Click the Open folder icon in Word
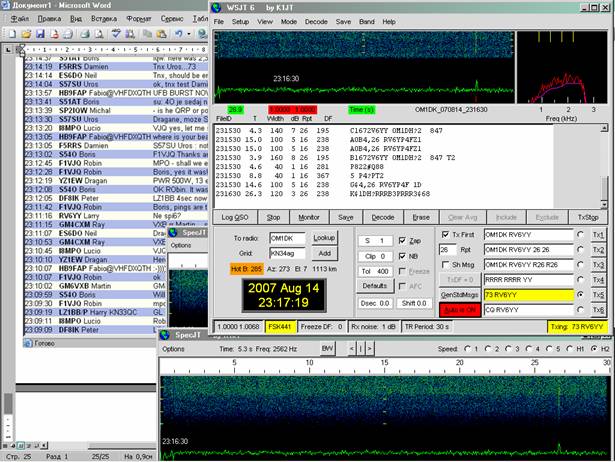Viewport: 615px width, 462px height. tap(26, 34)
